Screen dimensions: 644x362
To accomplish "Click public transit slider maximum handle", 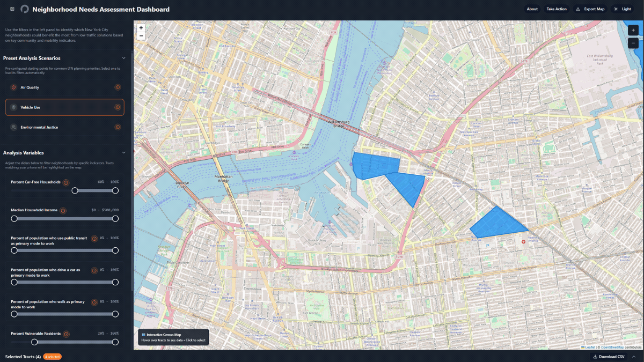I will click(x=115, y=250).
